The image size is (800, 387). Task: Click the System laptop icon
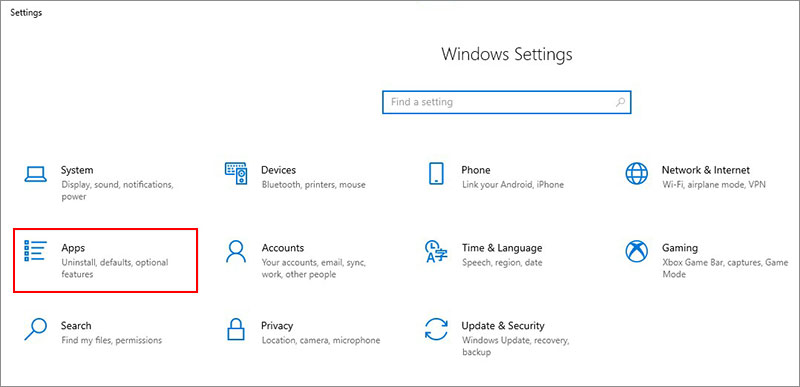[x=36, y=174]
